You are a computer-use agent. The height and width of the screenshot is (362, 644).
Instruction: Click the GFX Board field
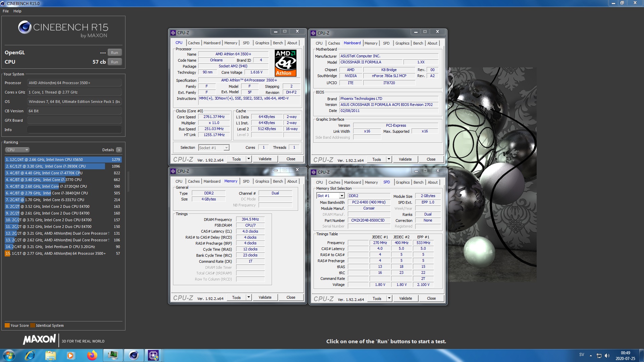(74, 120)
